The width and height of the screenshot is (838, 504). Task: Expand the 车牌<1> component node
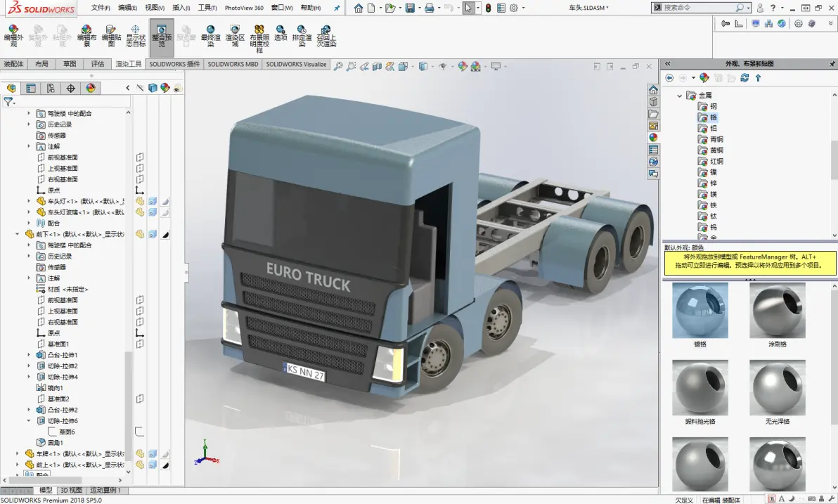click(18, 454)
